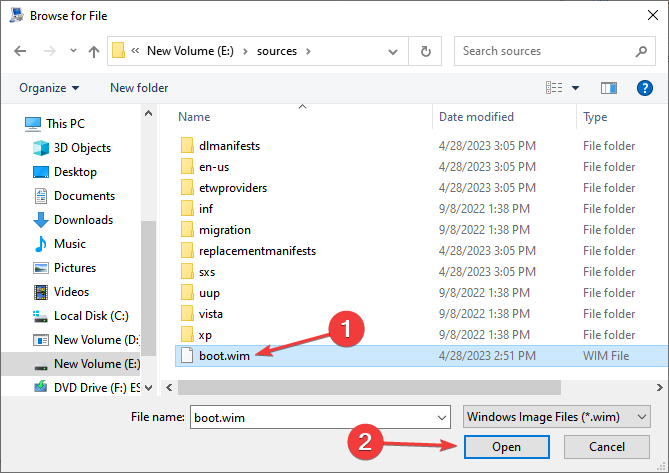Expand the address bar history dropdown
The image size is (669, 473).
(393, 52)
